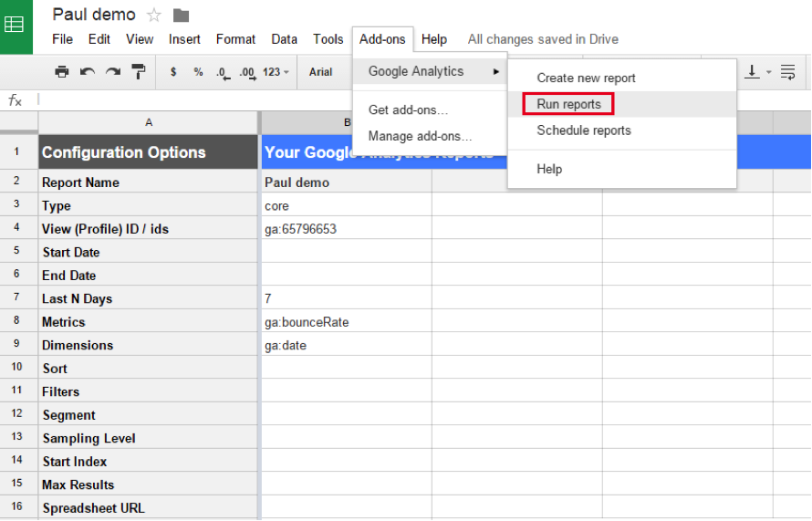812x521 pixels.
Task: Click the ga:65796653 cell
Action: coord(347,229)
